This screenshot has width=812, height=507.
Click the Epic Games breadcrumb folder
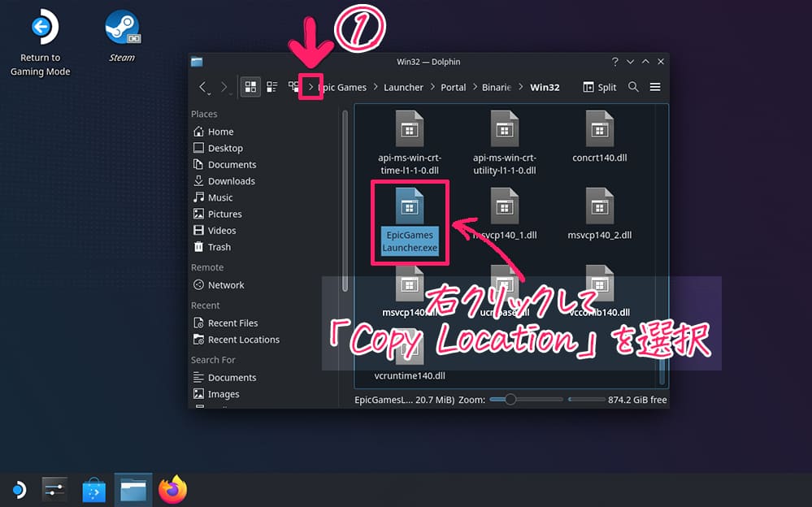[x=343, y=87]
